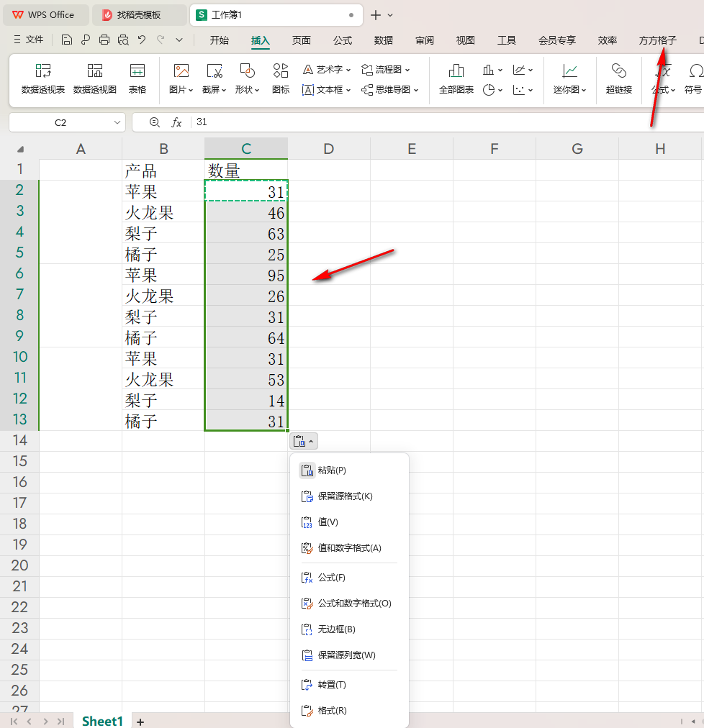This screenshot has height=728, width=704.
Task: Expand the Name Box dropdown arrow
Action: pos(117,123)
